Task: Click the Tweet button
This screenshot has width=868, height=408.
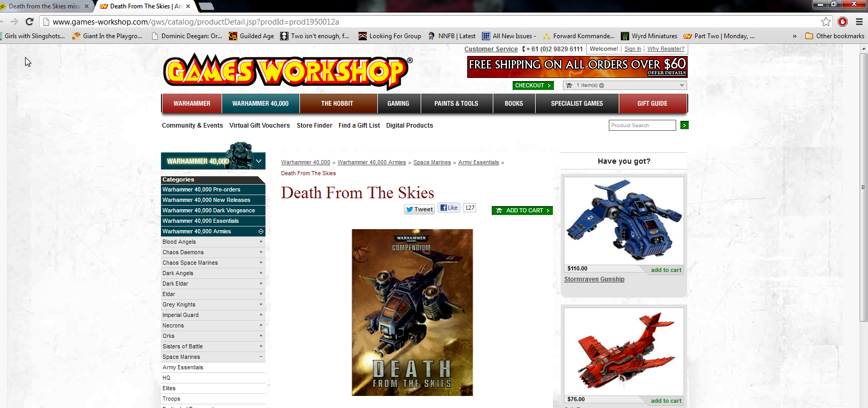Action: 420,209
